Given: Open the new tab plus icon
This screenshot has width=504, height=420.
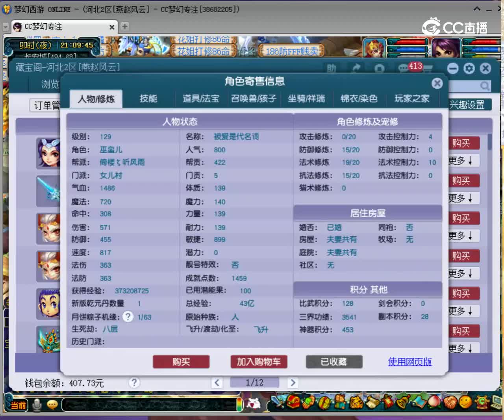Looking at the screenshot, I should 124,26.
